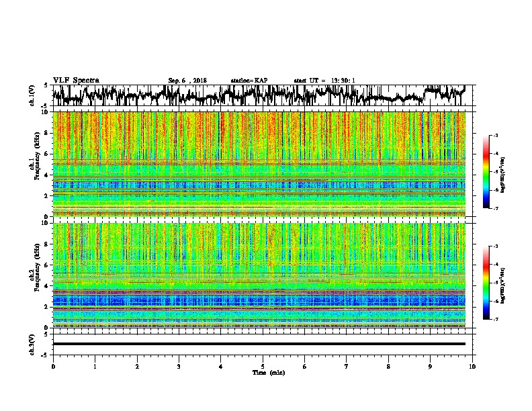Click inside the ch.1 voltage waveform panel
This screenshot has width=532, height=411.
(263, 95)
